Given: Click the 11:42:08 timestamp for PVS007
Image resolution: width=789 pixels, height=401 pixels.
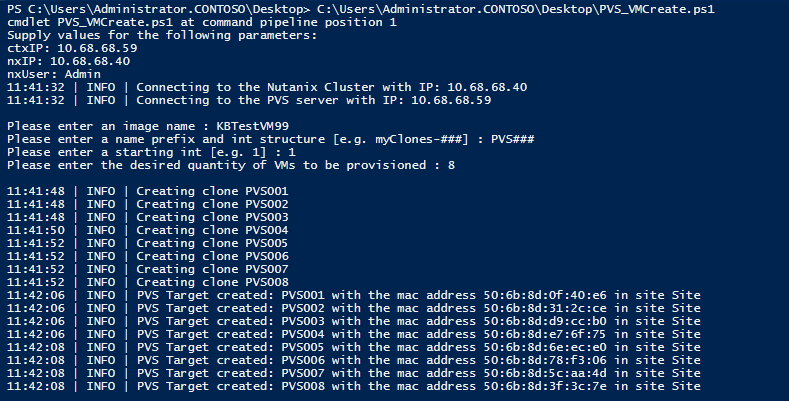Looking at the screenshot, I should tap(36, 373).
